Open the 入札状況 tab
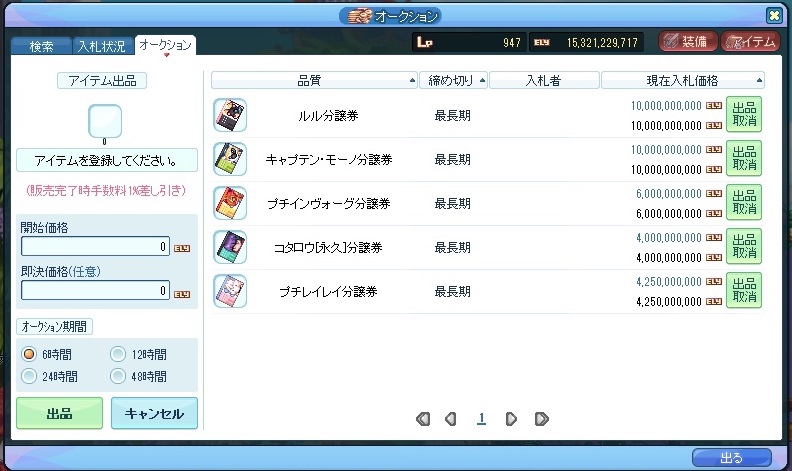The width and height of the screenshot is (792, 471). point(103,46)
